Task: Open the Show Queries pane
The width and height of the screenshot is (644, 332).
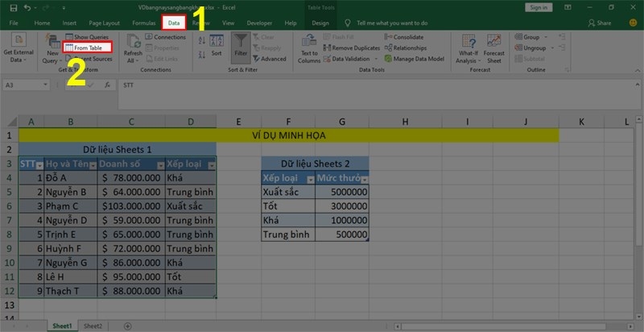Action: pyautogui.click(x=87, y=37)
